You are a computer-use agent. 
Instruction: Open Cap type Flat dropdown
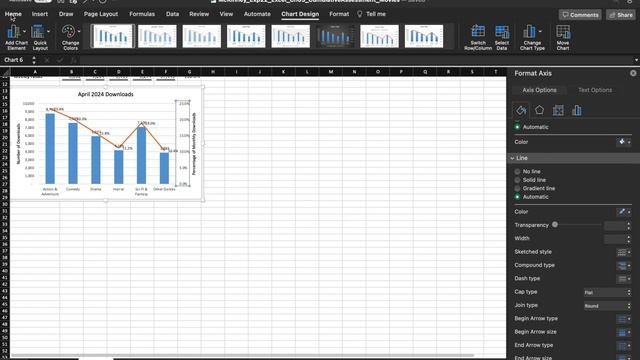click(x=607, y=292)
